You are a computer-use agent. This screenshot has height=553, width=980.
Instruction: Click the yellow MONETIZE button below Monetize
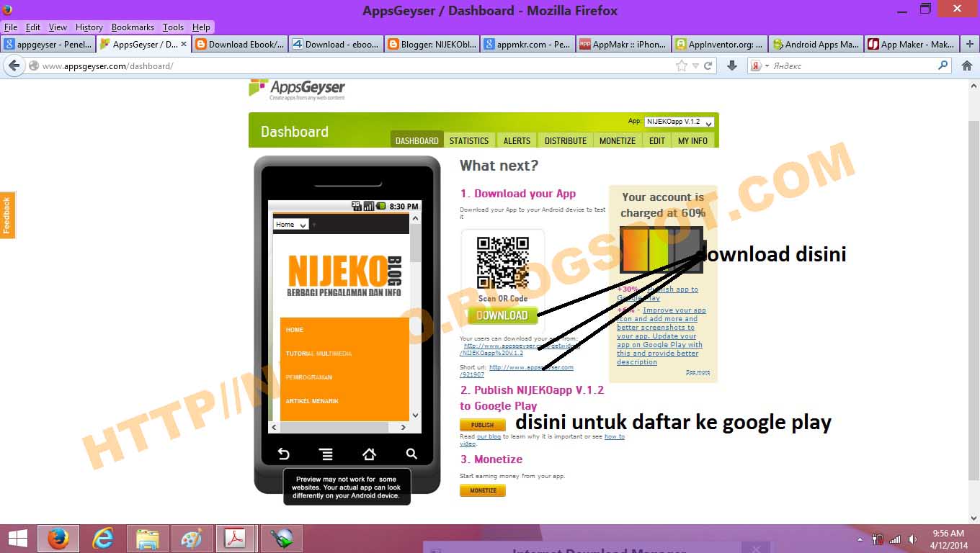(483, 490)
